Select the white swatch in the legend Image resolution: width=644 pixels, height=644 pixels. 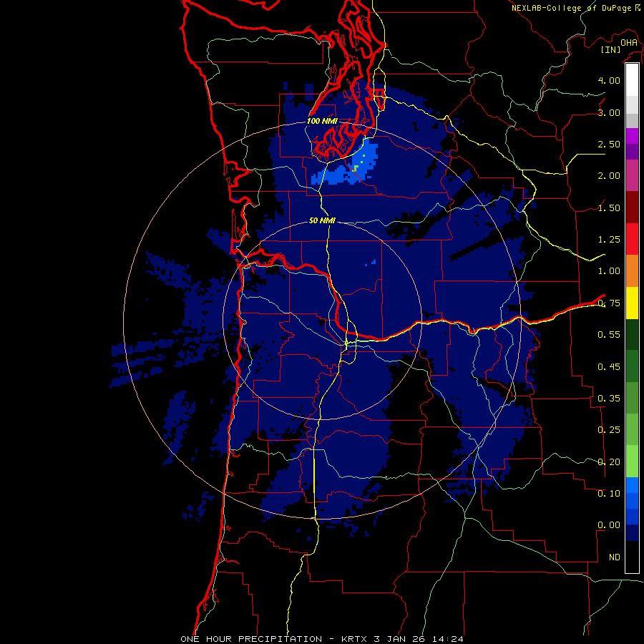(632, 80)
